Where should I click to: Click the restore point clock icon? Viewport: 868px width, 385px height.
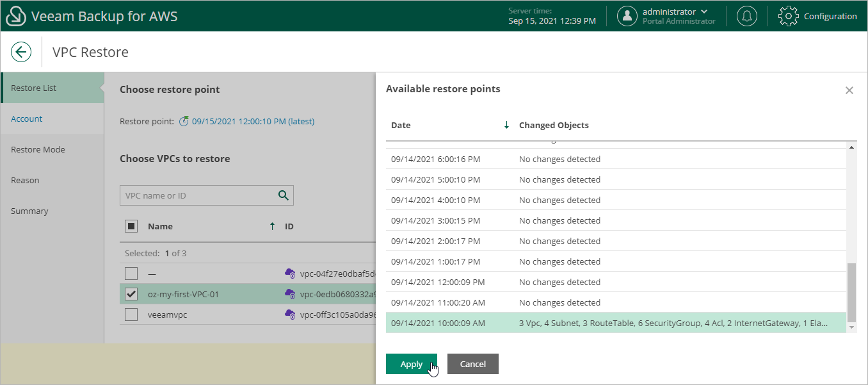pyautogui.click(x=184, y=121)
